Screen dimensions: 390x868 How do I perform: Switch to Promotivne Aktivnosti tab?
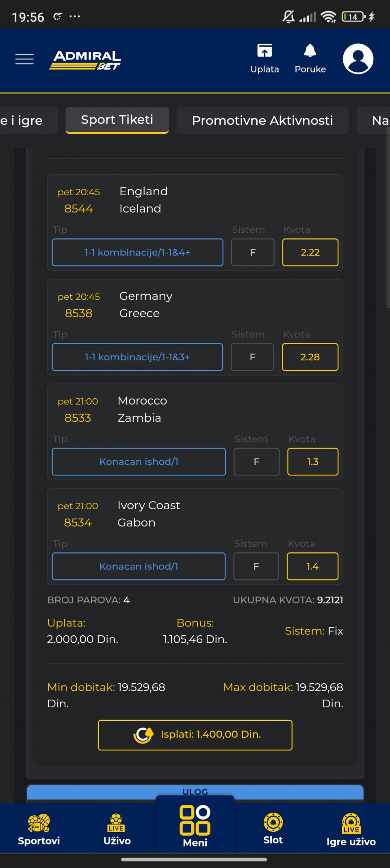pos(262,120)
